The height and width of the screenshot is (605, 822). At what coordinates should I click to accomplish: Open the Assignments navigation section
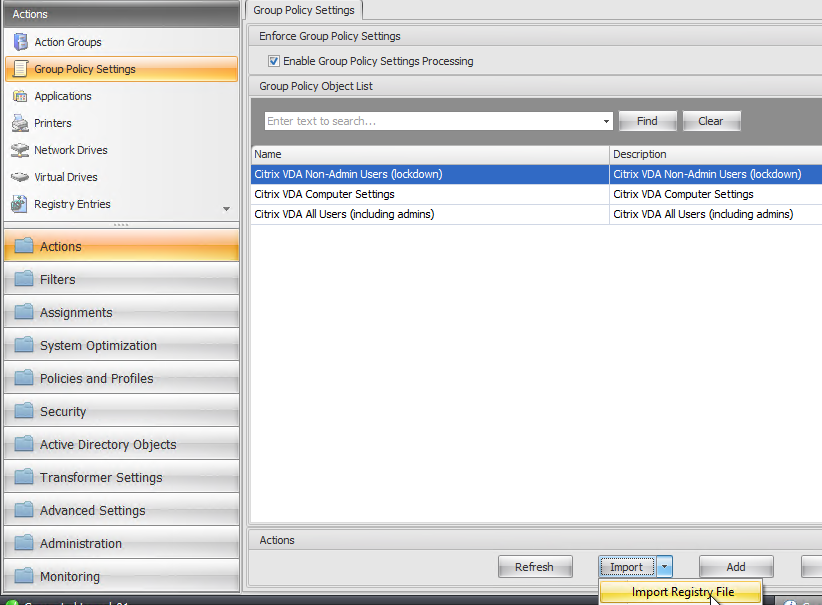click(x=122, y=312)
